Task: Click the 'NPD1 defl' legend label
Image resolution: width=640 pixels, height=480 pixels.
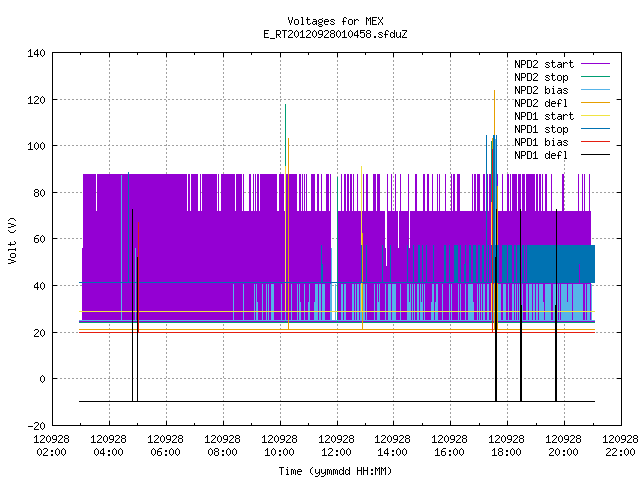Action: point(540,156)
